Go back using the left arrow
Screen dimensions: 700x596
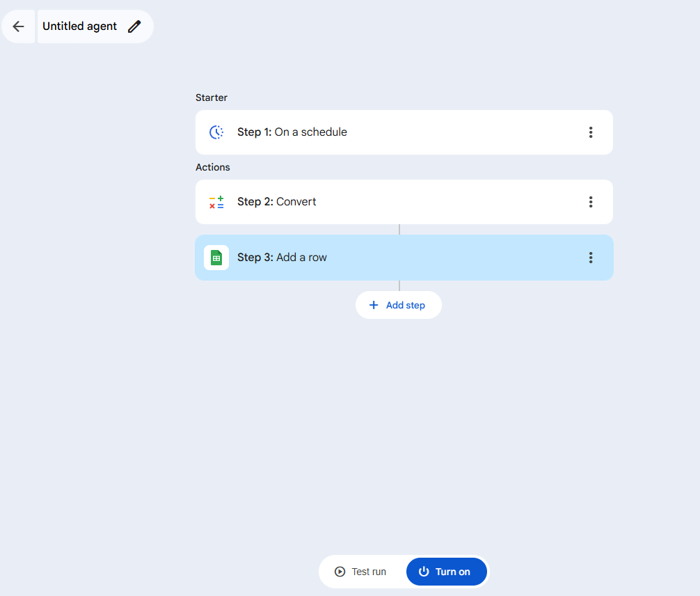18,26
